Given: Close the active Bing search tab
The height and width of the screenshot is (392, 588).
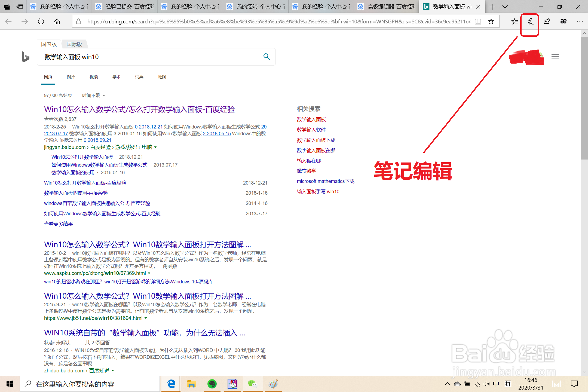Looking at the screenshot, I should (478, 7).
